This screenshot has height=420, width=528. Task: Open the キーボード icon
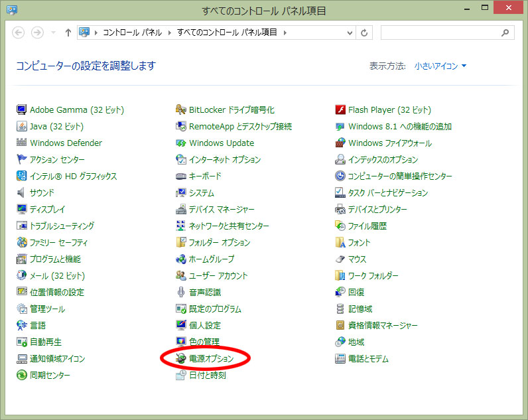tap(181, 176)
